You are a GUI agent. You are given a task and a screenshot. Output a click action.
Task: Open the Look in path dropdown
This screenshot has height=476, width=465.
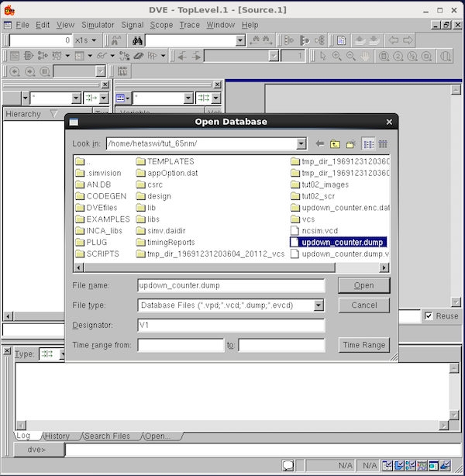pos(301,143)
